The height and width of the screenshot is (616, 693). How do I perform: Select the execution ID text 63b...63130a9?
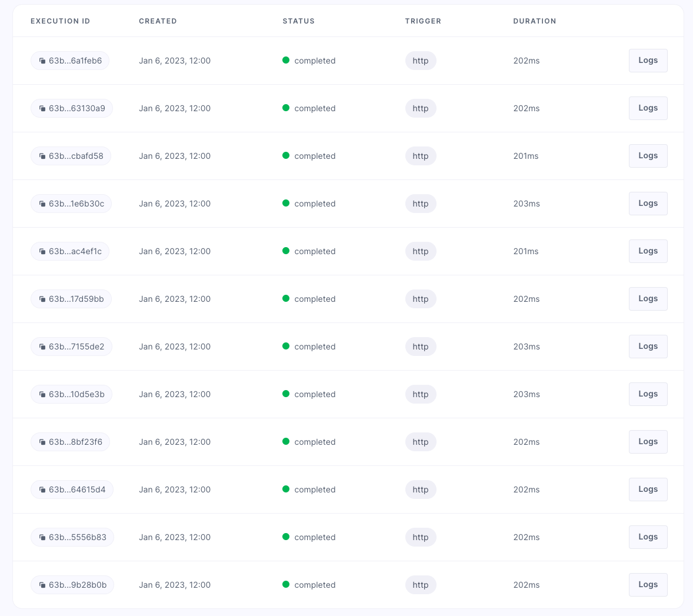pyautogui.click(x=77, y=109)
